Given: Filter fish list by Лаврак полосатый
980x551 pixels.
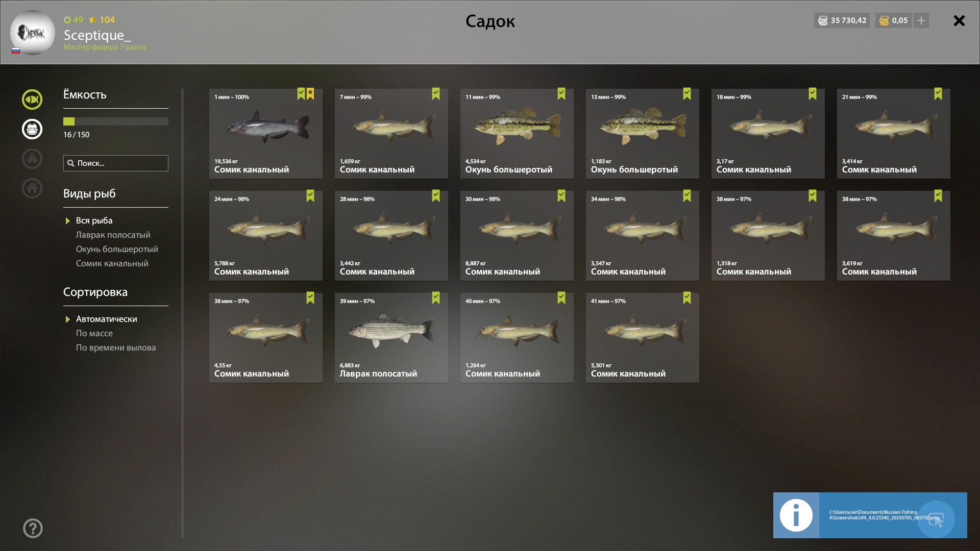Looking at the screenshot, I should coord(113,235).
